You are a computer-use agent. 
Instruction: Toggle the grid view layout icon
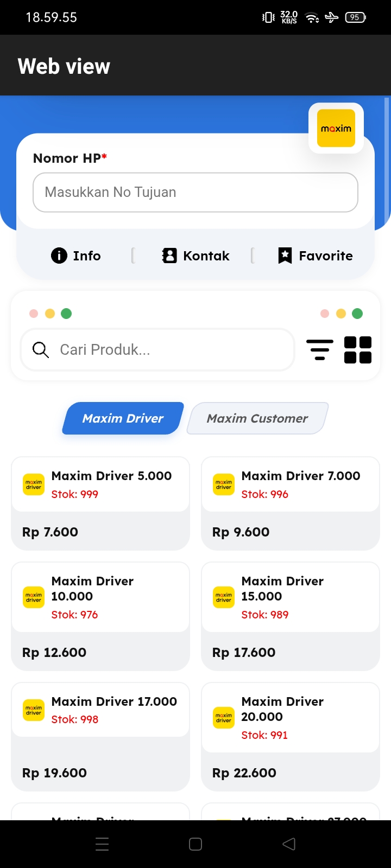[358, 350]
